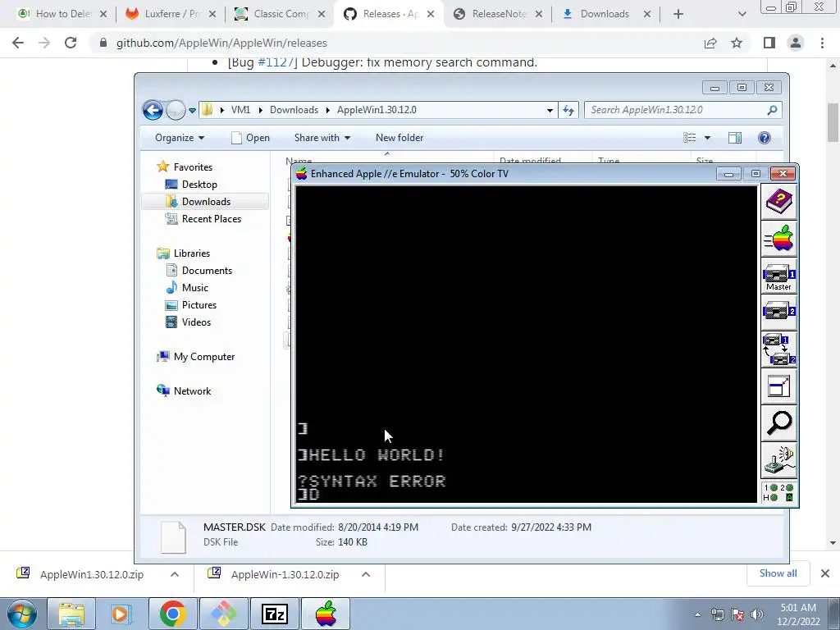Swap disks between drives 1 and 2
840x630 pixels.
779,349
